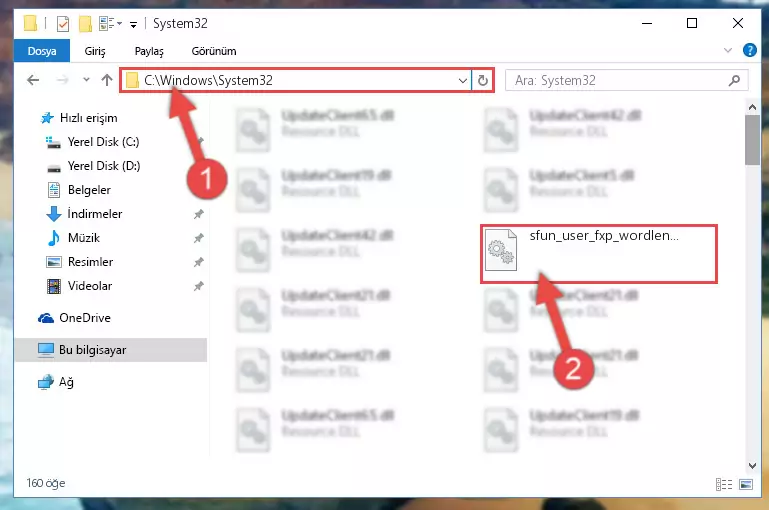
Task: Select Hızlı erişim in the navigation pane
Action: 88,118
